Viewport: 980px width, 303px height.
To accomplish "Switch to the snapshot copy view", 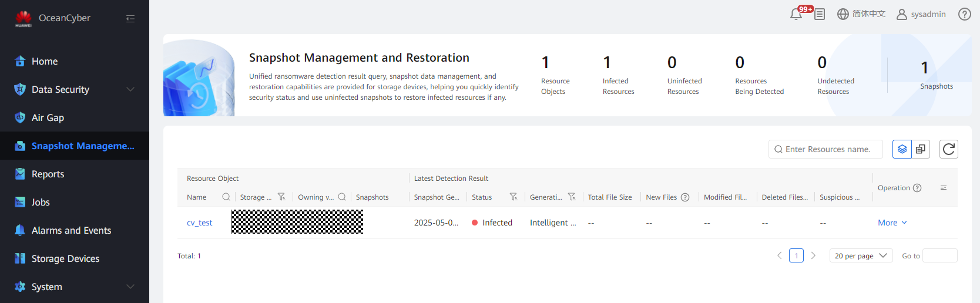I will pos(921,149).
